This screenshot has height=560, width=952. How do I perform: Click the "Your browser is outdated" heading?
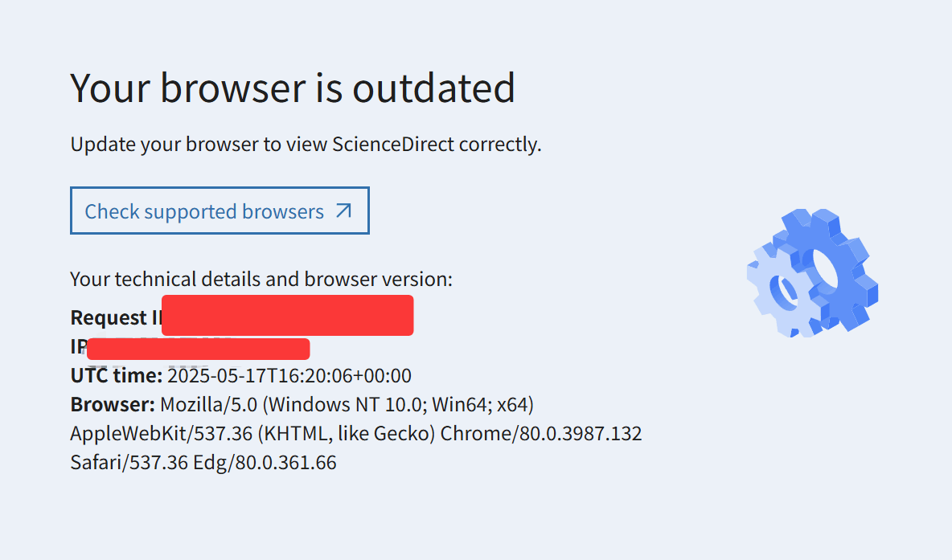tap(293, 88)
